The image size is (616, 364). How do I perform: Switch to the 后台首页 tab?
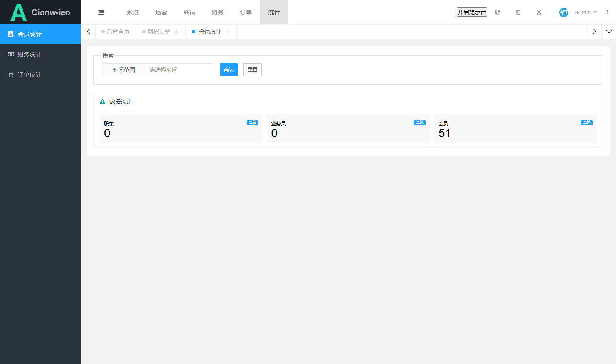click(115, 31)
